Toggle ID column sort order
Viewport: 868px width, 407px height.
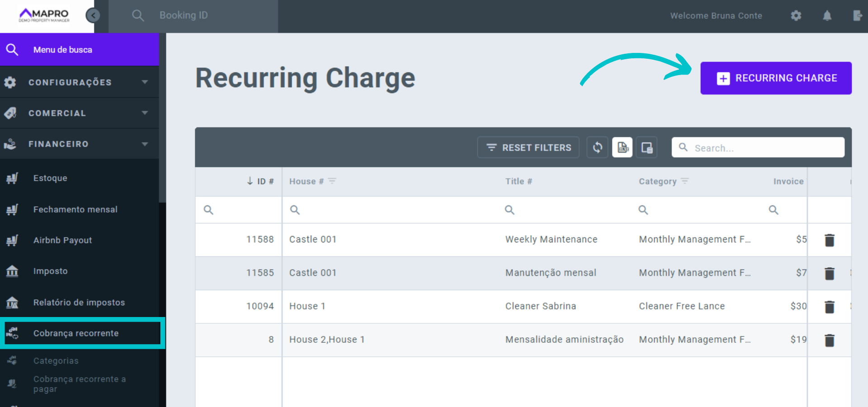point(260,181)
